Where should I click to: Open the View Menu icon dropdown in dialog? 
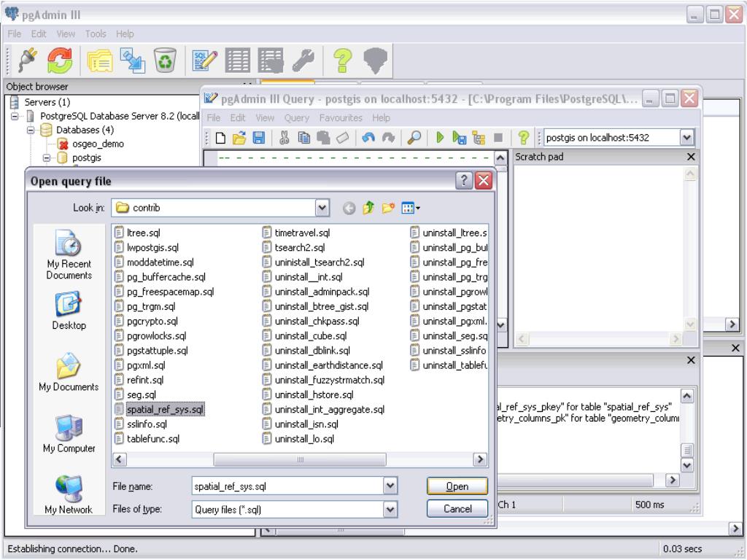point(411,208)
